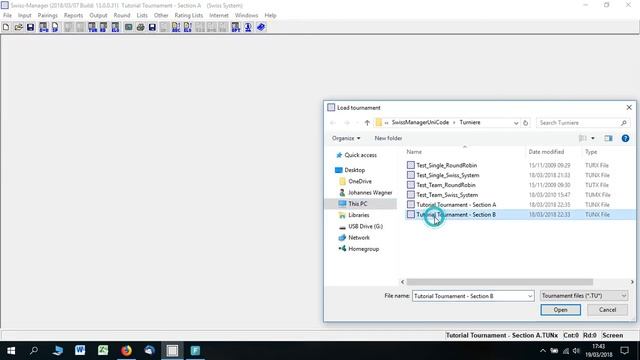640x360 pixels.
Task: Open the Organize dropdown
Action: pyautogui.click(x=346, y=138)
